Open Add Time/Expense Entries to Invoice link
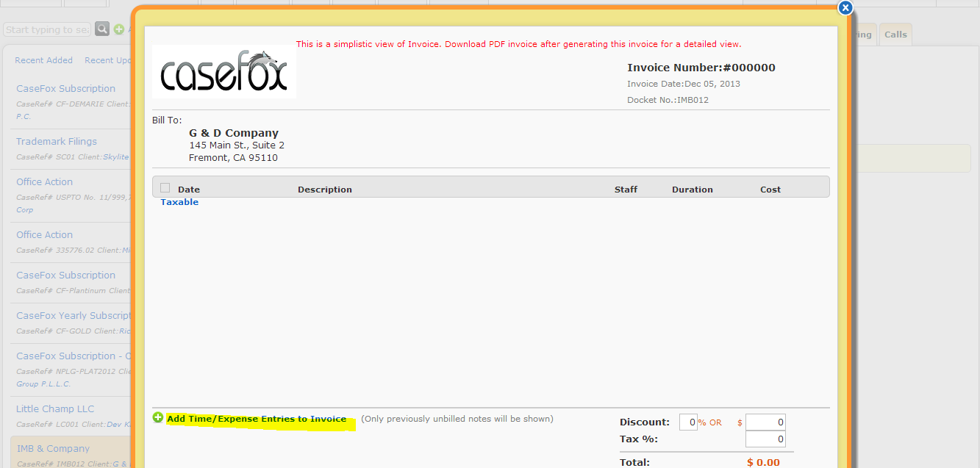Viewport: 980px width, 468px height. click(x=257, y=419)
